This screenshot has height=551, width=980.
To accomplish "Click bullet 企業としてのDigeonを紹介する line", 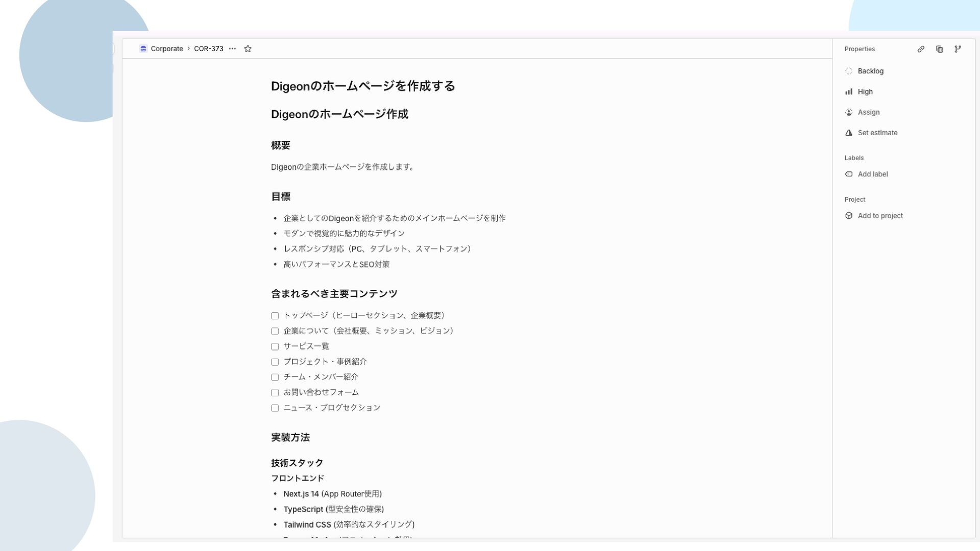I will click(x=395, y=218).
